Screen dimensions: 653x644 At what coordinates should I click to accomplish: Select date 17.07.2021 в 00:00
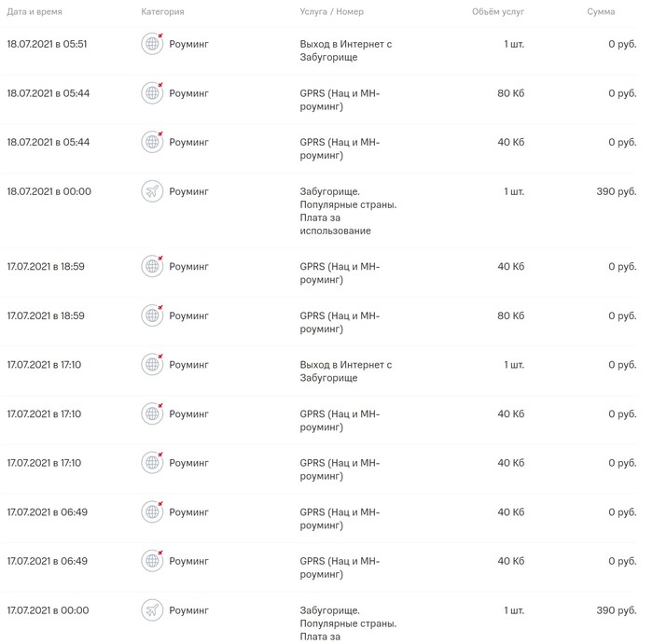pyautogui.click(x=48, y=610)
